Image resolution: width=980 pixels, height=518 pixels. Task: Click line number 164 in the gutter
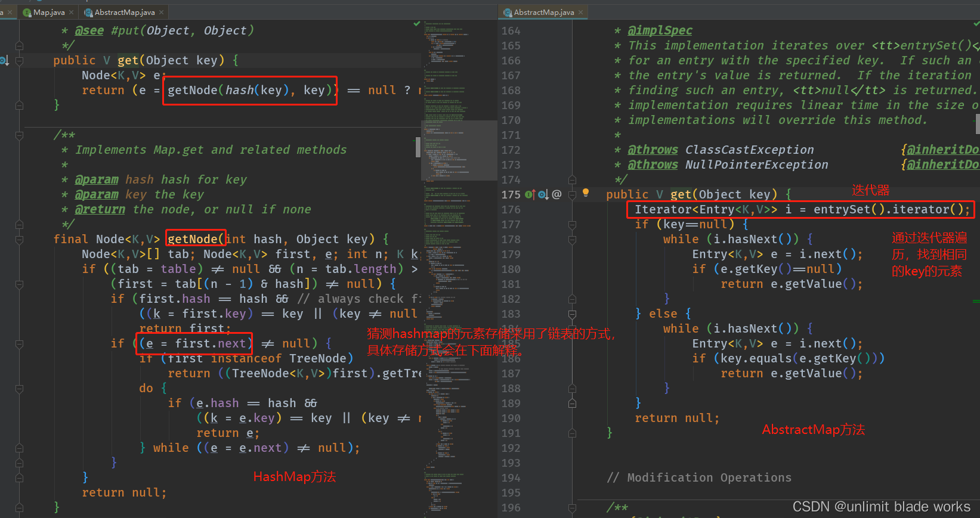(511, 31)
